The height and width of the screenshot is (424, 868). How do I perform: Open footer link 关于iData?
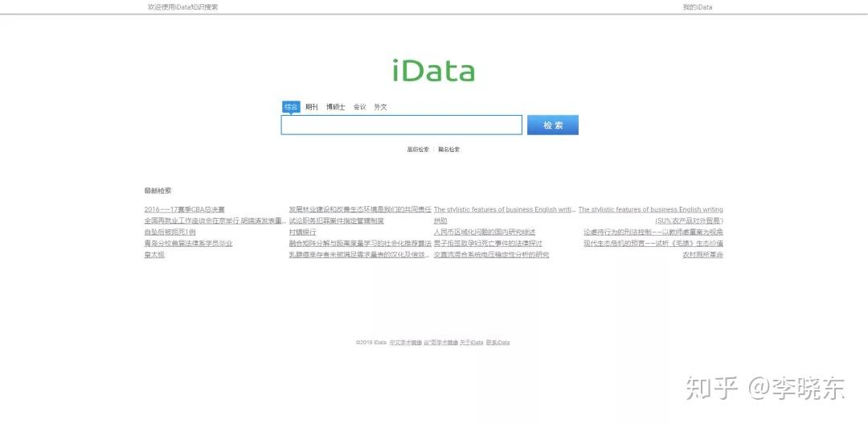coord(471,343)
